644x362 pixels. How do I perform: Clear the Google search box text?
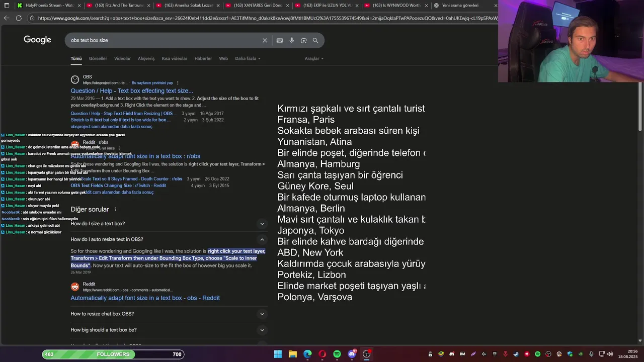point(265,40)
